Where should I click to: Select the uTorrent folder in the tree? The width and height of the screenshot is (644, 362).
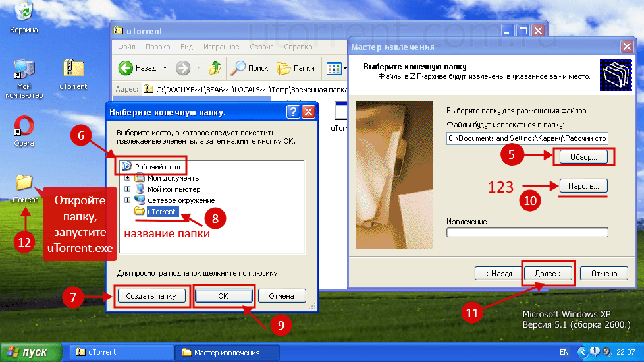(x=161, y=212)
